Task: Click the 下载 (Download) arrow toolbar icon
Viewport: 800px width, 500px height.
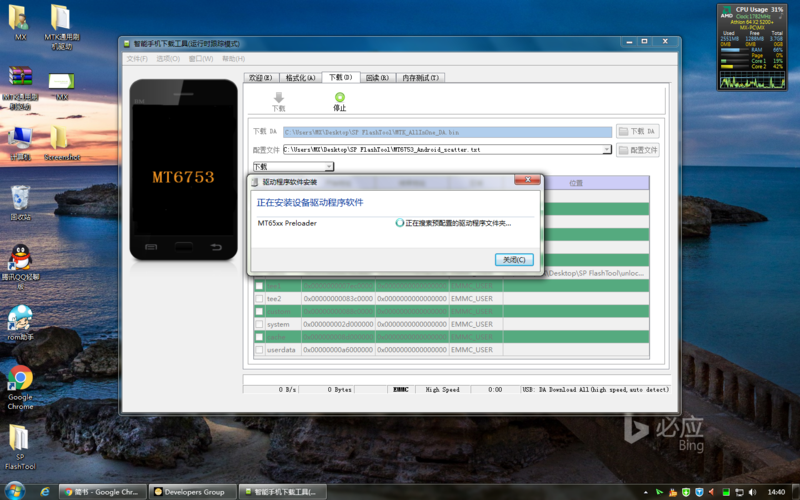Action: point(279,99)
